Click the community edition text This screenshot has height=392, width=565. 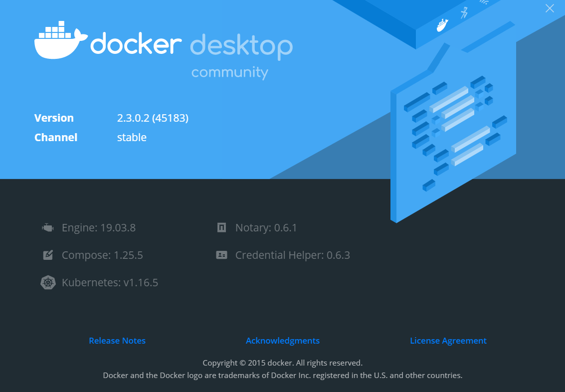coord(230,72)
